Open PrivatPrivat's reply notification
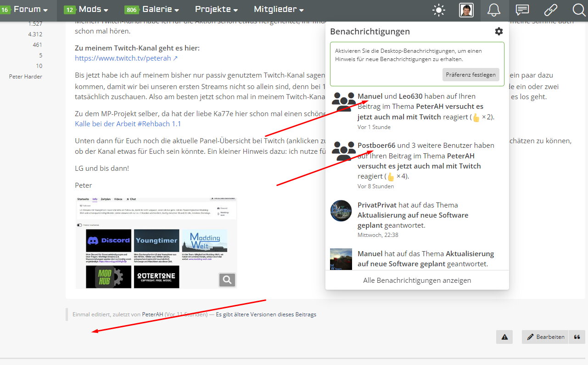588x365 pixels. tap(413, 215)
